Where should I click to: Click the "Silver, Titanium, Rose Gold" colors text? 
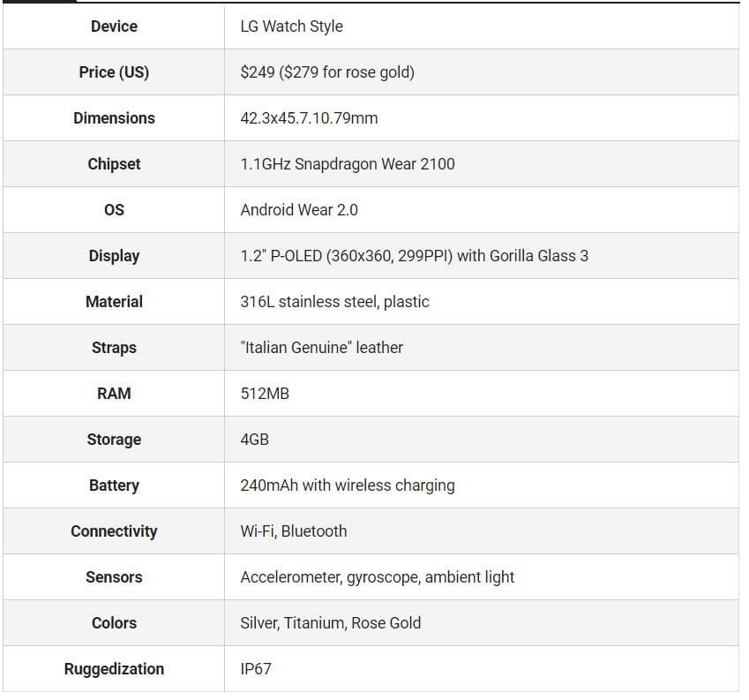coord(330,623)
